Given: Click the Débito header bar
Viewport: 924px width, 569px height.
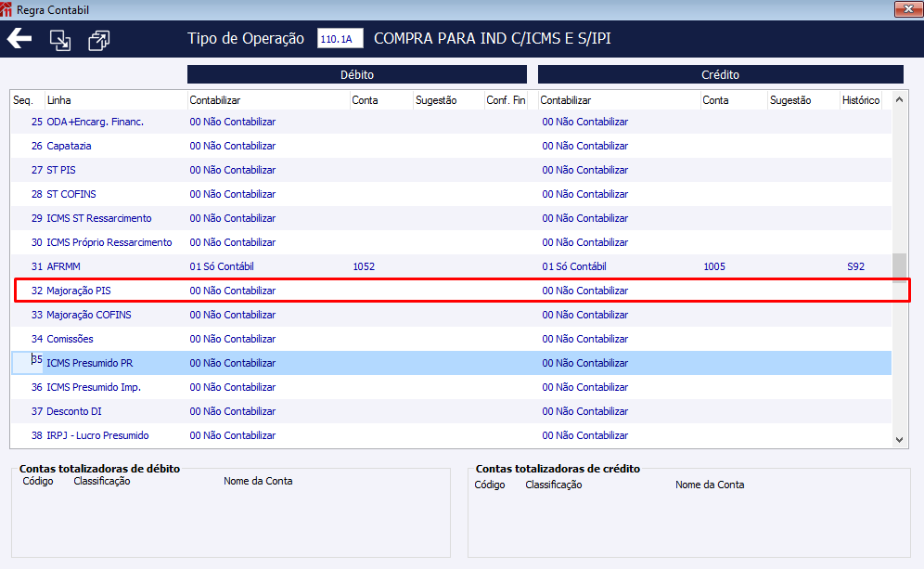Looking at the screenshot, I should pyautogui.click(x=357, y=74).
